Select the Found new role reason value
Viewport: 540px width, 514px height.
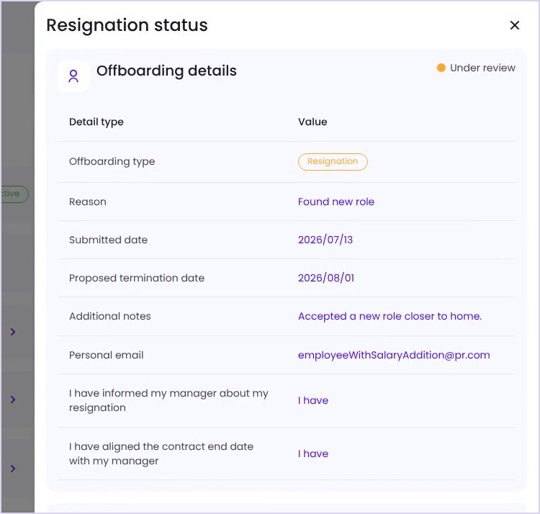click(336, 202)
